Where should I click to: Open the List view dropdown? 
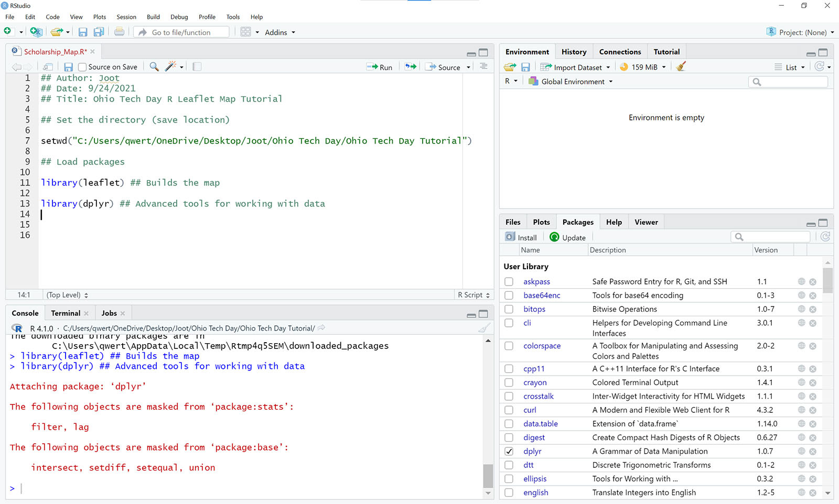tap(790, 67)
